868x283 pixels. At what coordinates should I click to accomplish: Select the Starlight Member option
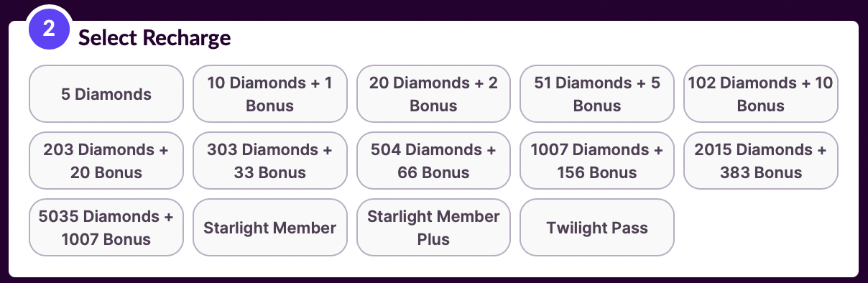pos(270,228)
